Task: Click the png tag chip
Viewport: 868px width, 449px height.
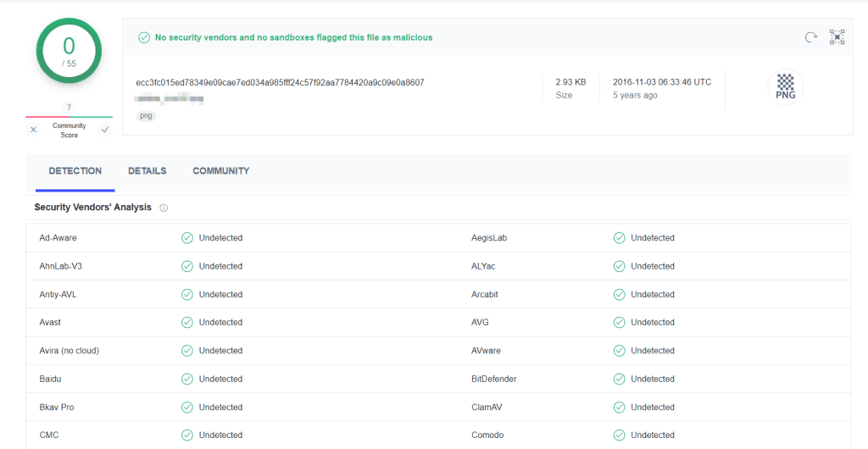Action: (146, 116)
